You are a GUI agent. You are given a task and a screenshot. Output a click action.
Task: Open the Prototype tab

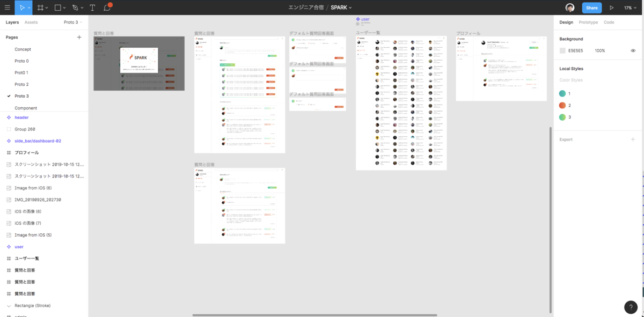pyautogui.click(x=588, y=23)
